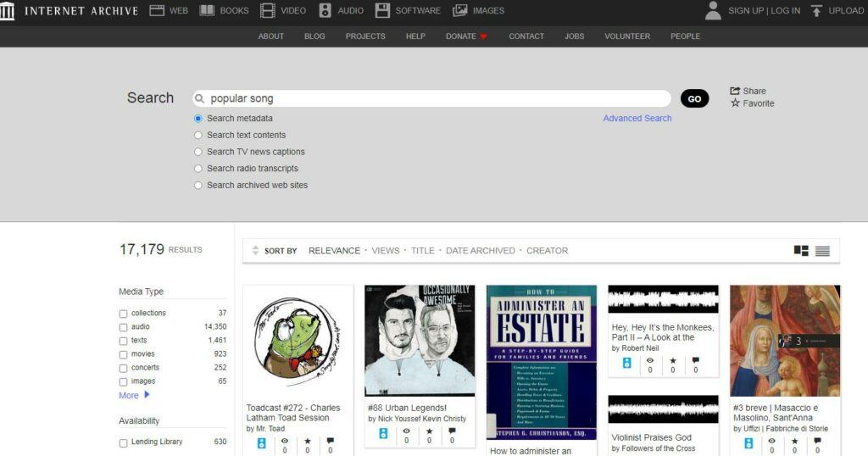Image resolution: width=868 pixels, height=456 pixels.
Task: Open the Jobs menu item
Action: coord(574,36)
